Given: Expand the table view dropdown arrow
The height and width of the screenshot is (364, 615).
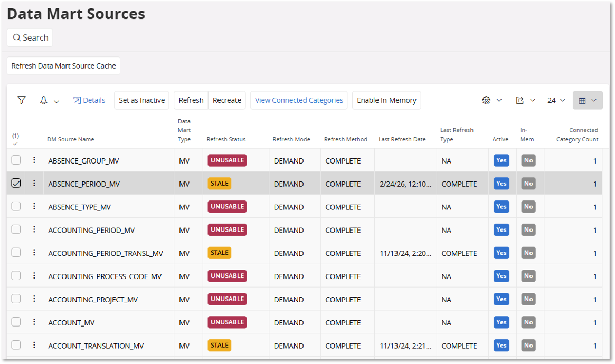Looking at the screenshot, I should coord(594,100).
